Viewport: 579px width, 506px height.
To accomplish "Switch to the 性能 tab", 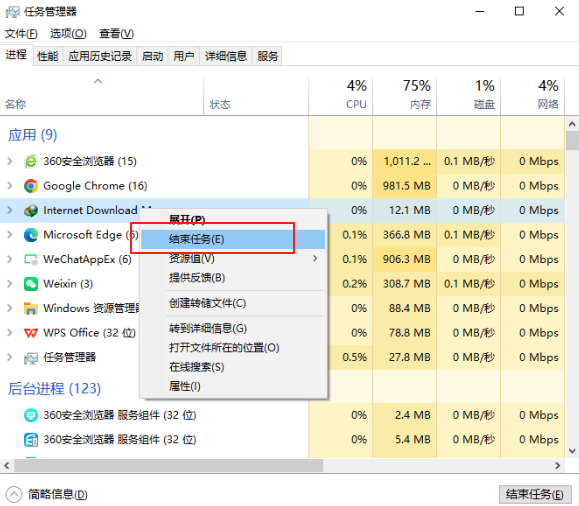I will (48, 56).
